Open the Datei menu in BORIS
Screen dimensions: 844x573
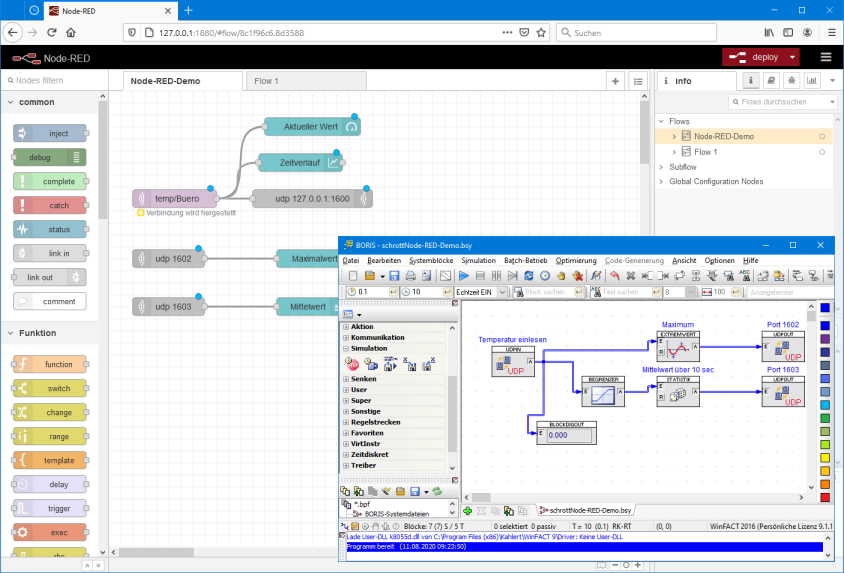351,260
